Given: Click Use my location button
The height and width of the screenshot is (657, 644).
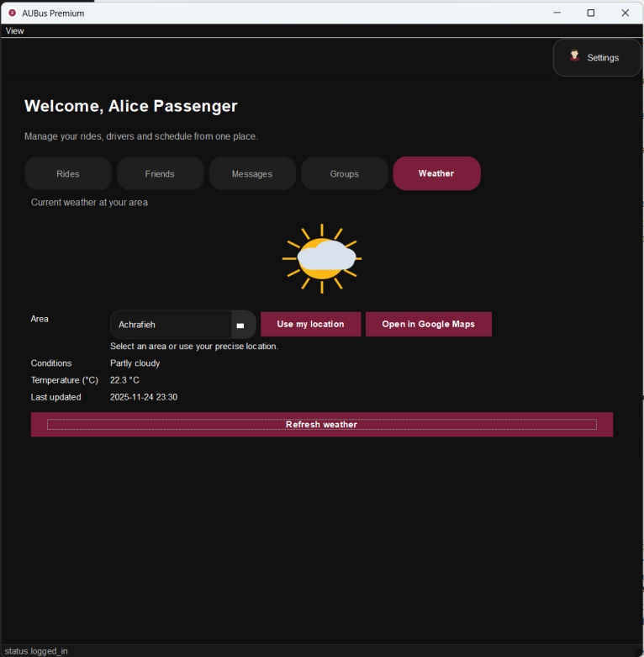Looking at the screenshot, I should pyautogui.click(x=311, y=324).
